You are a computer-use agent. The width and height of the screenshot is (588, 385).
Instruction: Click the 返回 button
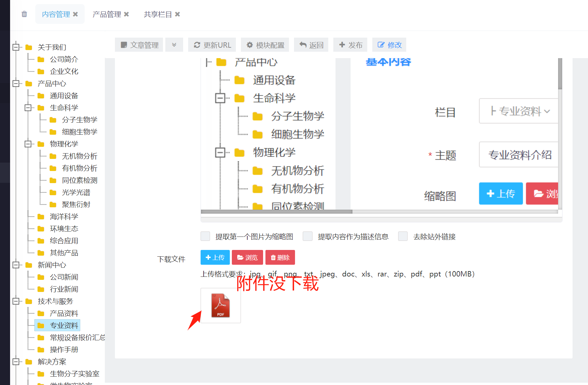[311, 45]
